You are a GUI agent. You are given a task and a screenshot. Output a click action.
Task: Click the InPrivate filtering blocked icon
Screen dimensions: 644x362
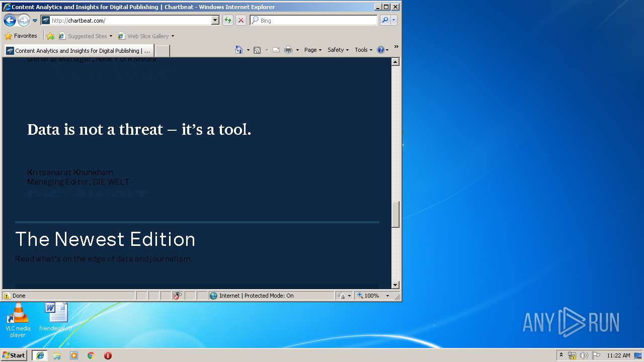(x=178, y=296)
